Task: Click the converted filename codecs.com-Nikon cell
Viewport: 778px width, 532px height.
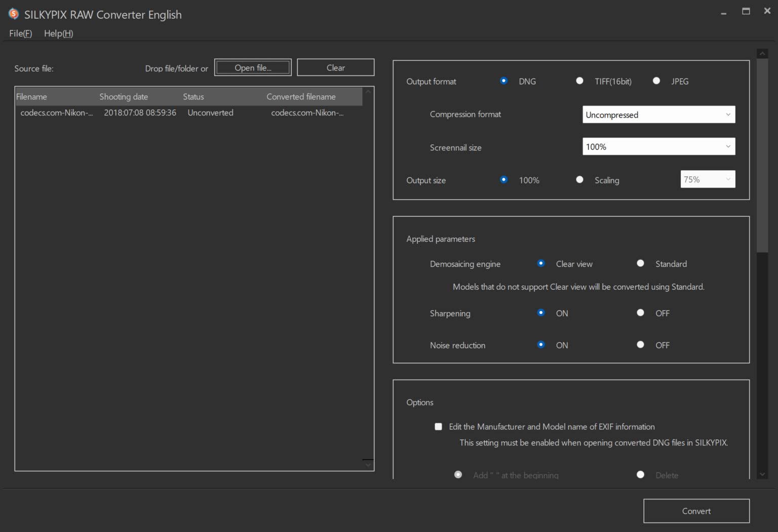Action: coord(307,112)
